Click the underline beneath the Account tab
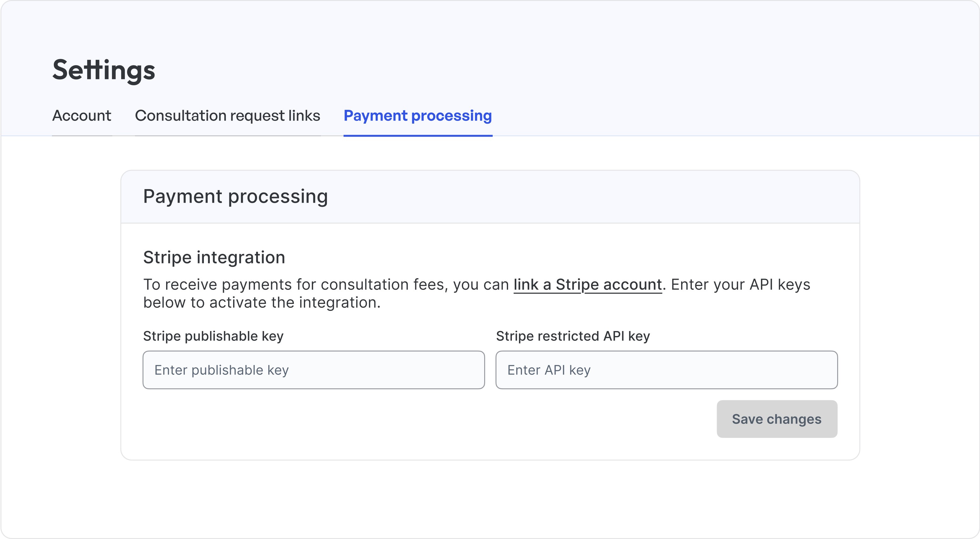This screenshot has height=539, width=980. [81, 135]
